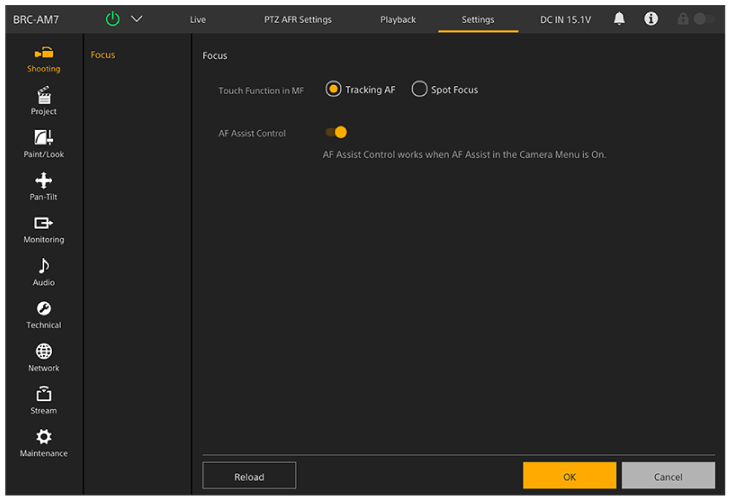Switch to the PTZ AFR Settings tab
This screenshot has width=730, height=500.
point(298,20)
